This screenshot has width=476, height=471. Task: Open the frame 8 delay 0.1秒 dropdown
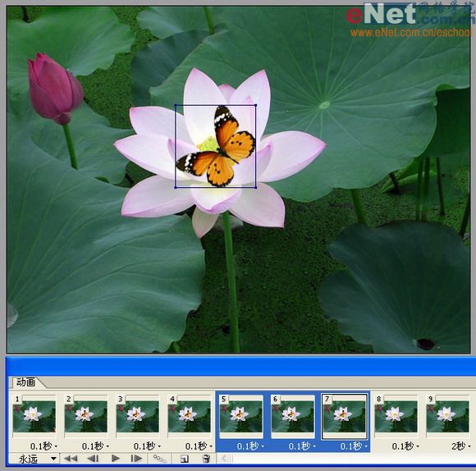coord(405,446)
